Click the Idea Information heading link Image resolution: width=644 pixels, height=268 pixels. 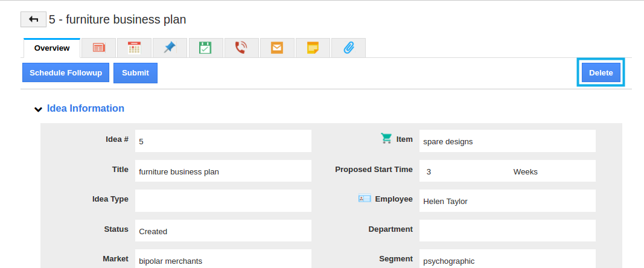pos(86,109)
